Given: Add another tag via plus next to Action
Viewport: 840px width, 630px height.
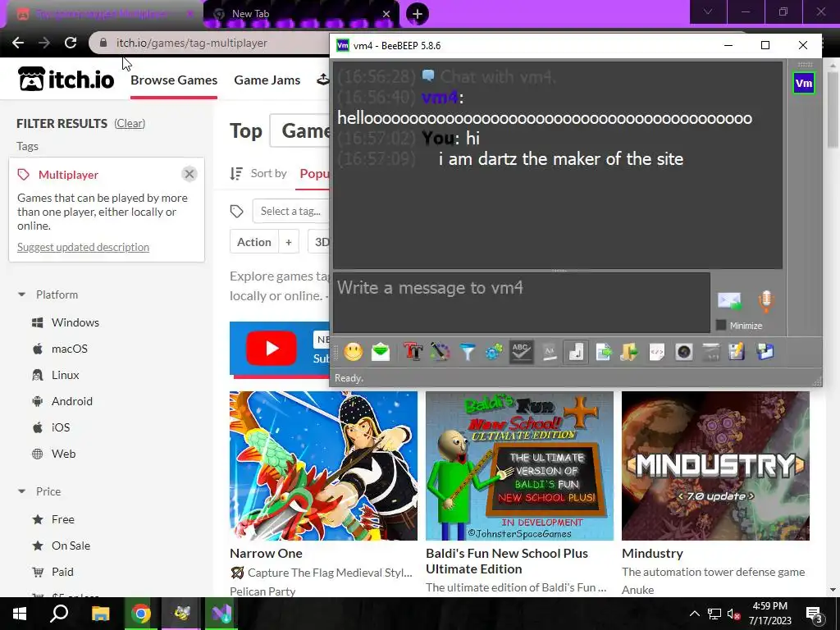Looking at the screenshot, I should click(x=289, y=242).
